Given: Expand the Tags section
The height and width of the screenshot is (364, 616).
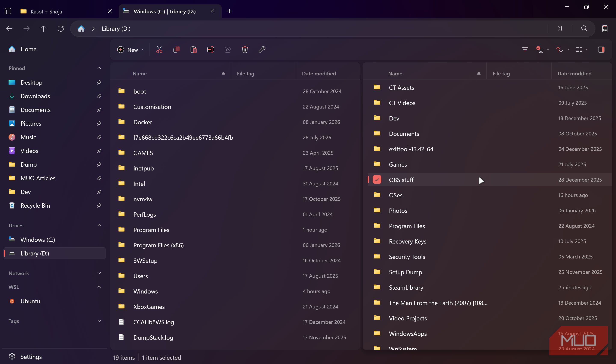Looking at the screenshot, I should coord(99,321).
